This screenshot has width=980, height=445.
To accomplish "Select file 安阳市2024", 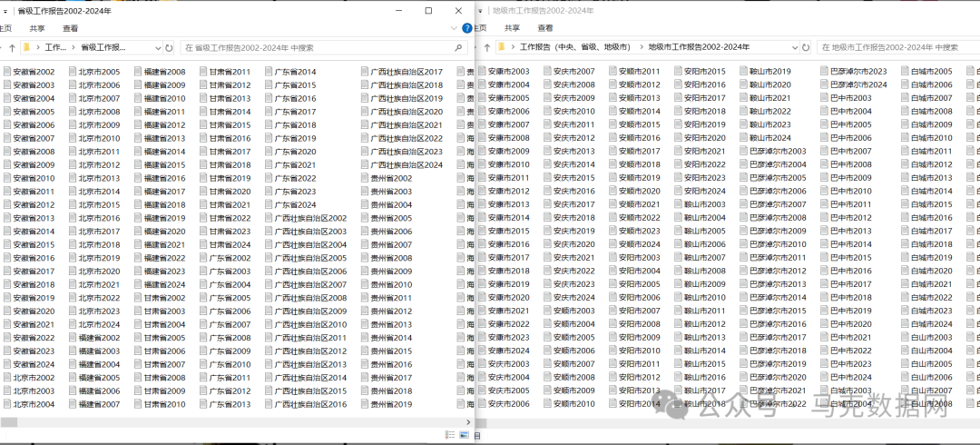I will click(x=700, y=192).
